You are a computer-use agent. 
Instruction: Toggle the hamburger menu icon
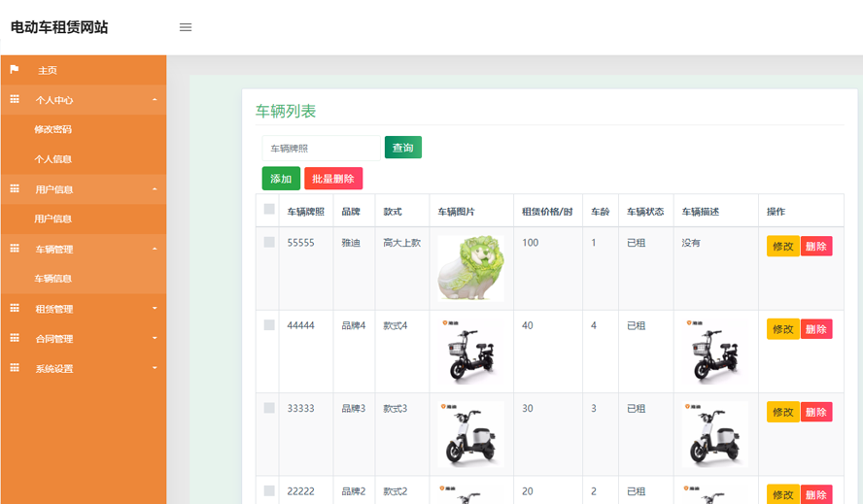[x=186, y=27]
